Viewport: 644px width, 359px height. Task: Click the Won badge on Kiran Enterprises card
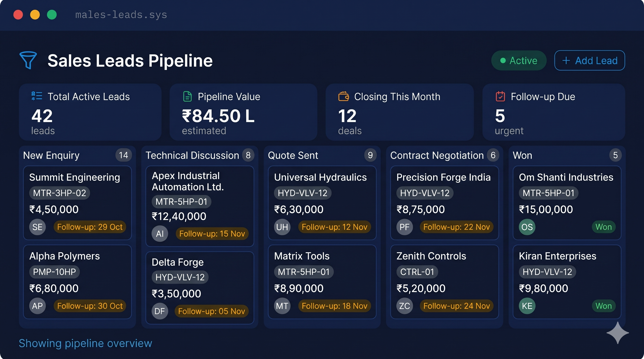604,306
